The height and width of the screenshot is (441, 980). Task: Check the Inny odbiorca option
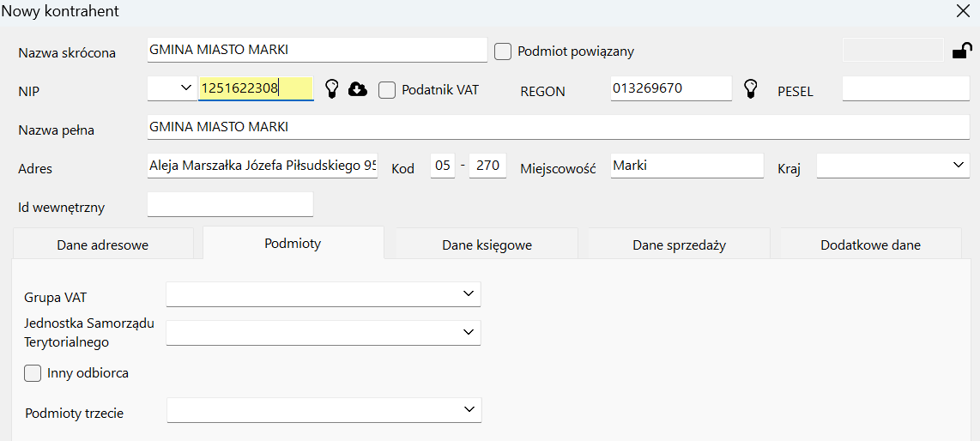pos(33,373)
